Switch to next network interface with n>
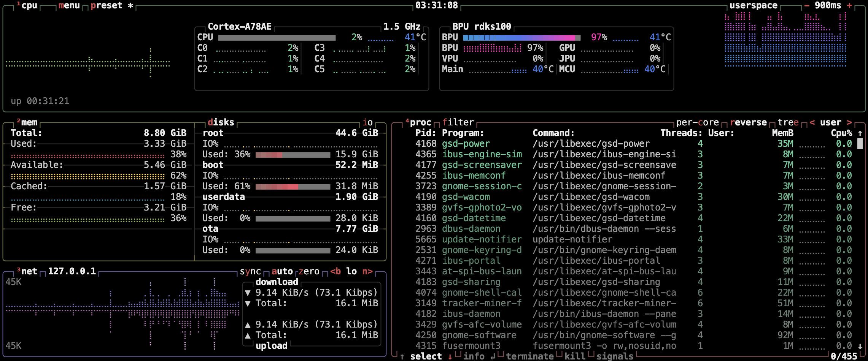868x361 pixels. (367, 271)
